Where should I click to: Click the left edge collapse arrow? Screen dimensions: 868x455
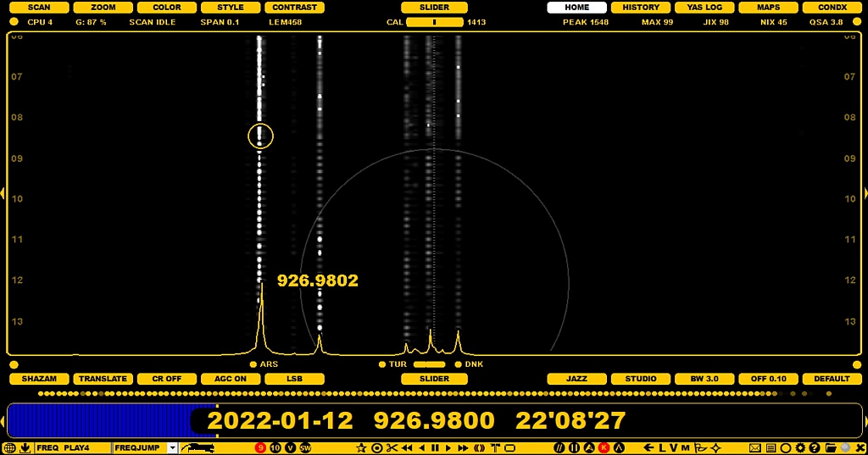(x=3, y=194)
